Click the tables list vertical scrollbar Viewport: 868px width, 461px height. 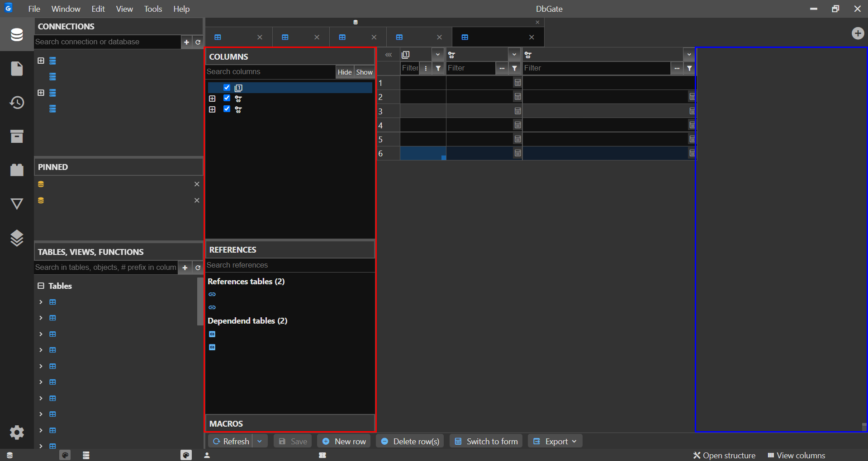200,301
